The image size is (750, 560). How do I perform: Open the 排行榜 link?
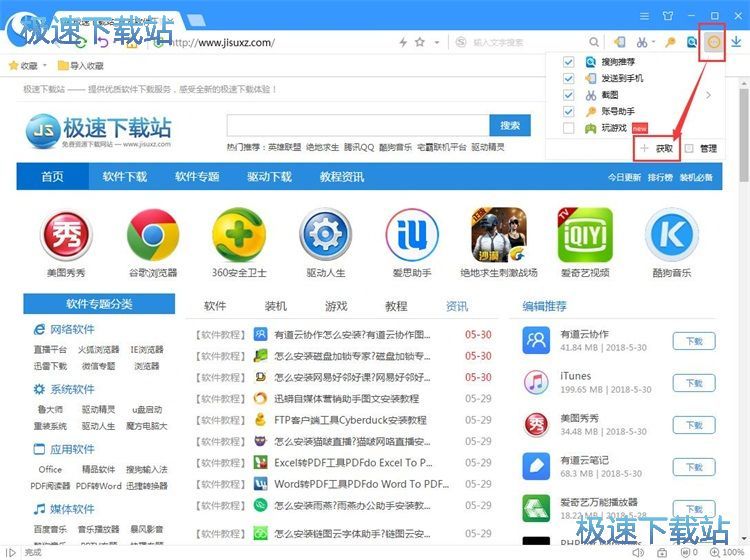(660, 177)
